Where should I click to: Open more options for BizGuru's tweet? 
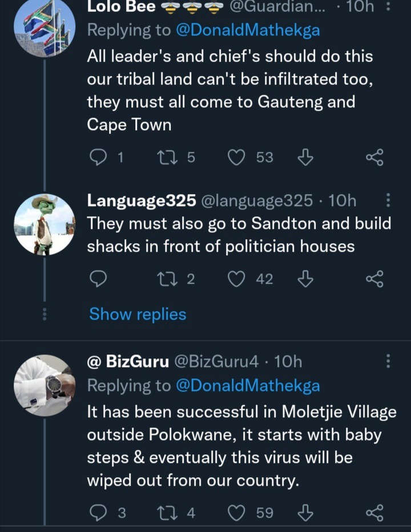click(x=389, y=361)
